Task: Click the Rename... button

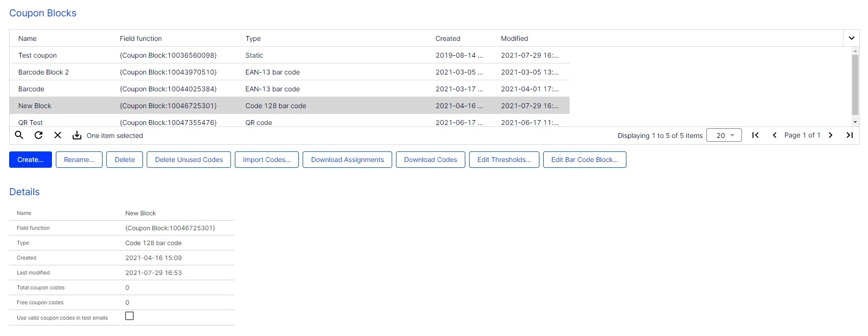Action: 79,160
